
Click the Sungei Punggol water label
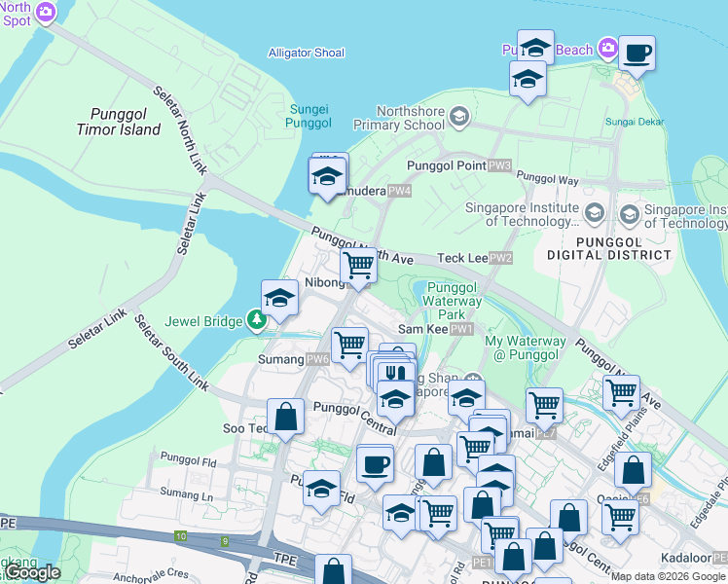click(309, 116)
